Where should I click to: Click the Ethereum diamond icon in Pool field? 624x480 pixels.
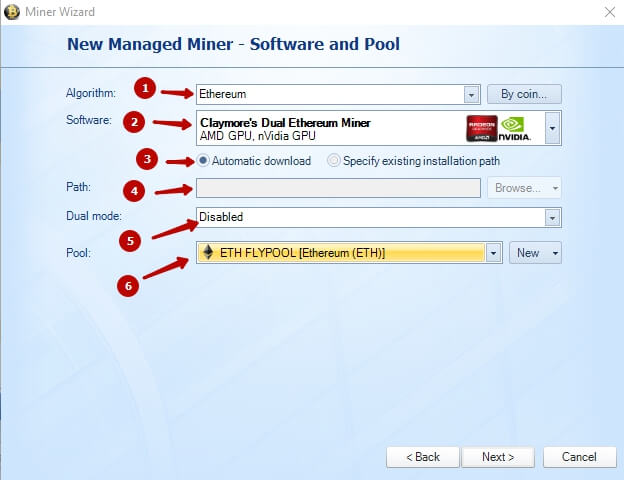(x=208, y=252)
